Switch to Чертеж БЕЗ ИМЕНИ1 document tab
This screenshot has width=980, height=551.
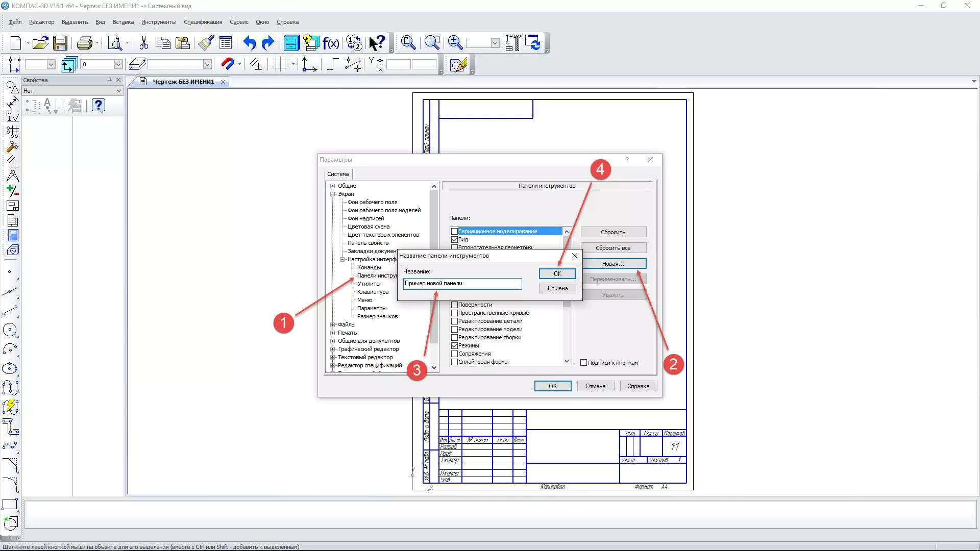[x=183, y=82]
